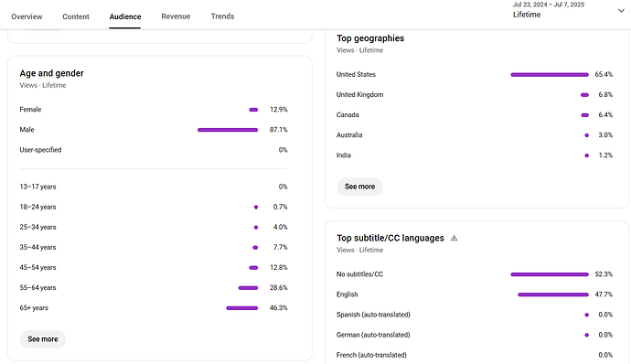Click the warning icon beside Top subtitle/CC languages

(454, 238)
